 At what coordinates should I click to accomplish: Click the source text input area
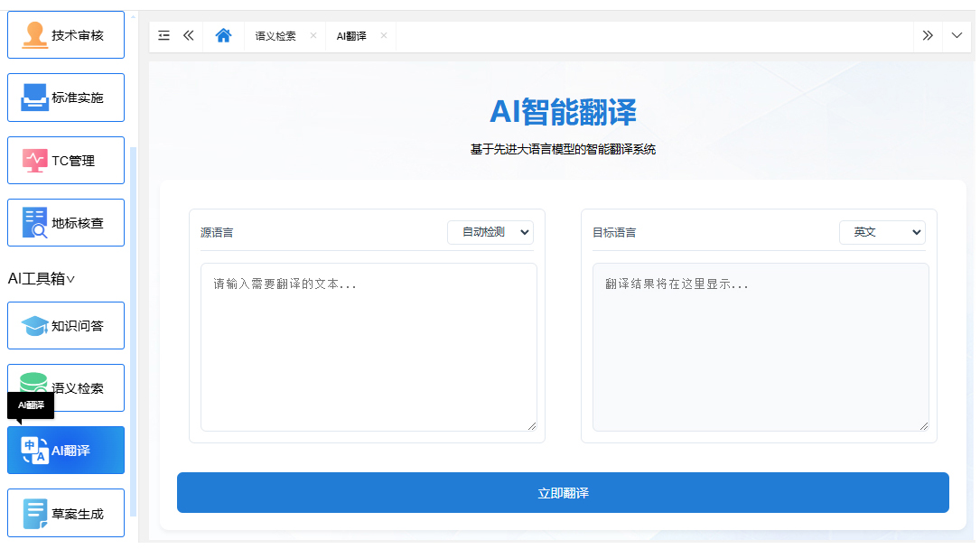click(369, 347)
